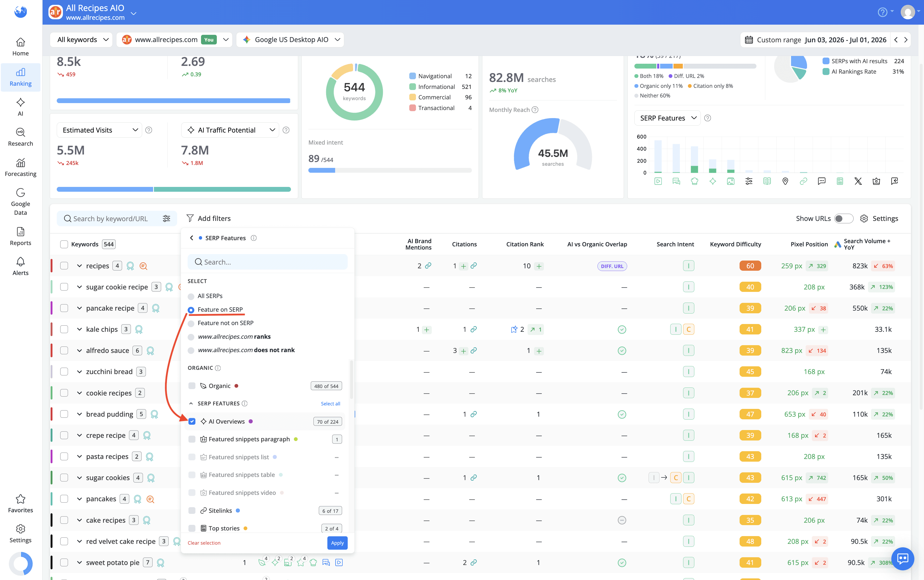Click the Informational legend color swatch
This screenshot has height=580, width=924.
412,87
